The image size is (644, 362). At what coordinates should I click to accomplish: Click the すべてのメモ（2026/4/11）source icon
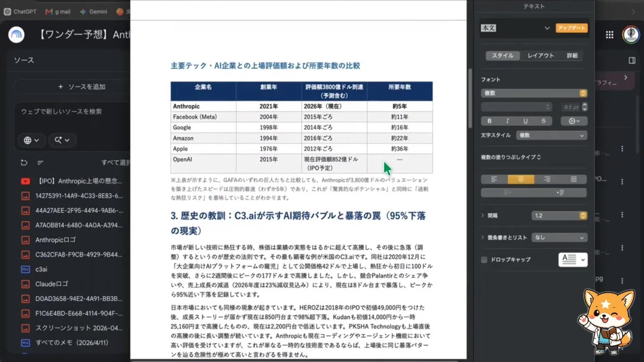pyautogui.click(x=25, y=342)
